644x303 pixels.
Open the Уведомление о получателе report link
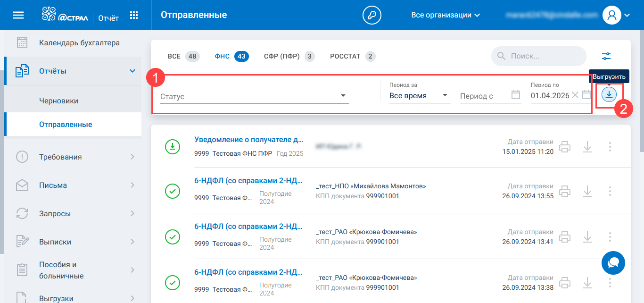click(x=248, y=140)
